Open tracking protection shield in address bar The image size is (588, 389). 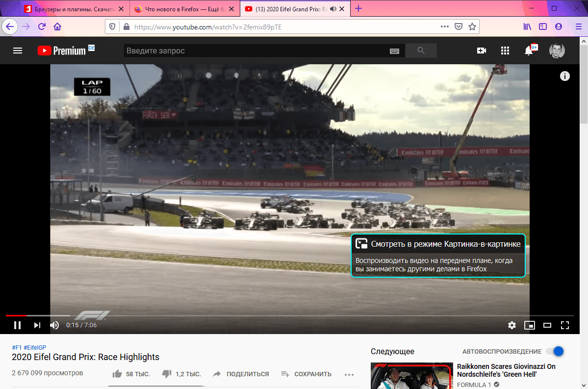(x=112, y=26)
